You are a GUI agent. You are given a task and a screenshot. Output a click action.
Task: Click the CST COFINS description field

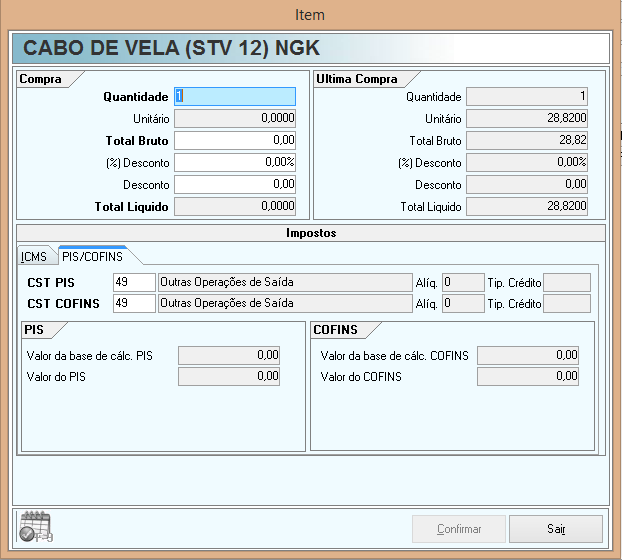[285, 303]
